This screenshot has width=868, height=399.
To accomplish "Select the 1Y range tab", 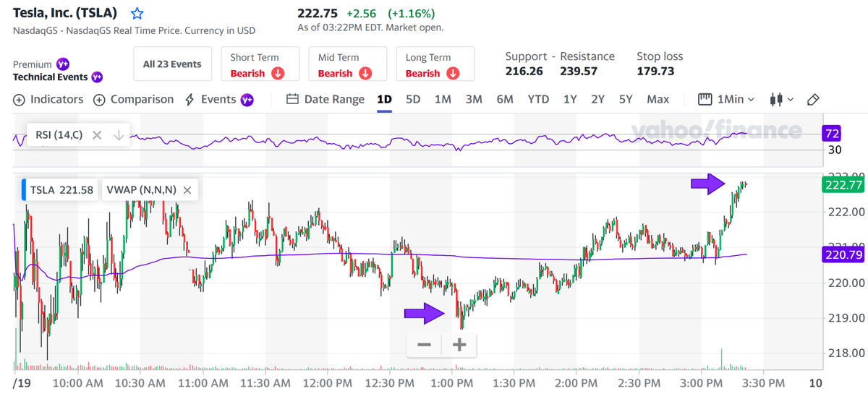I will click(x=570, y=99).
